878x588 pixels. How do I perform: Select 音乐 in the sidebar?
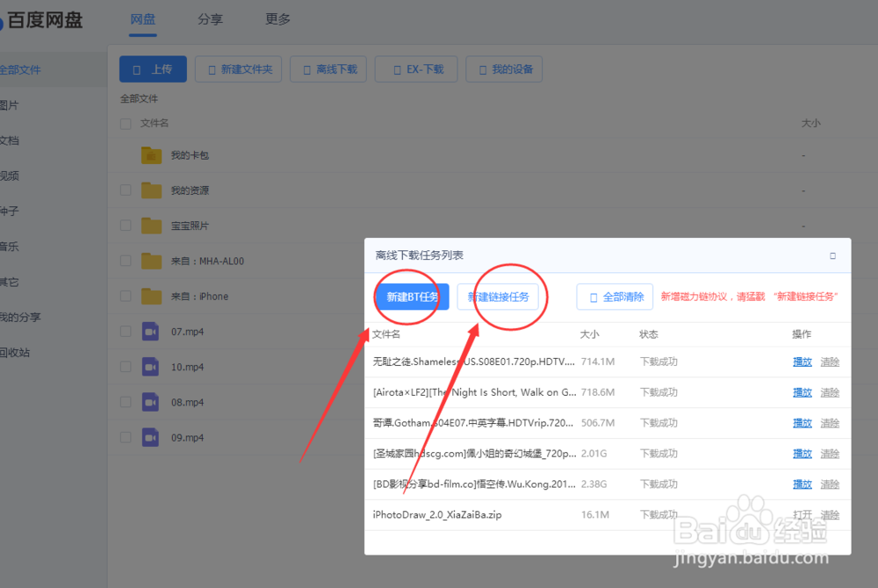pos(10,246)
